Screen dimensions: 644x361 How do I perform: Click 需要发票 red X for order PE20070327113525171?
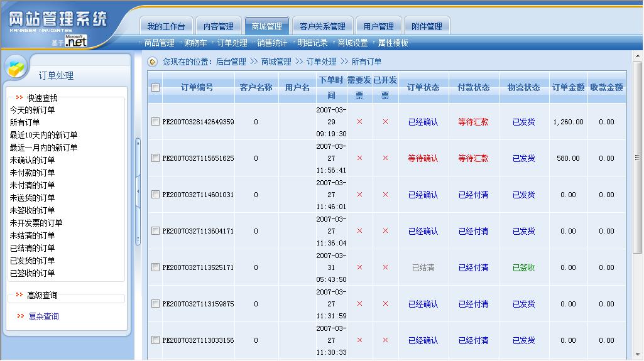pos(359,267)
